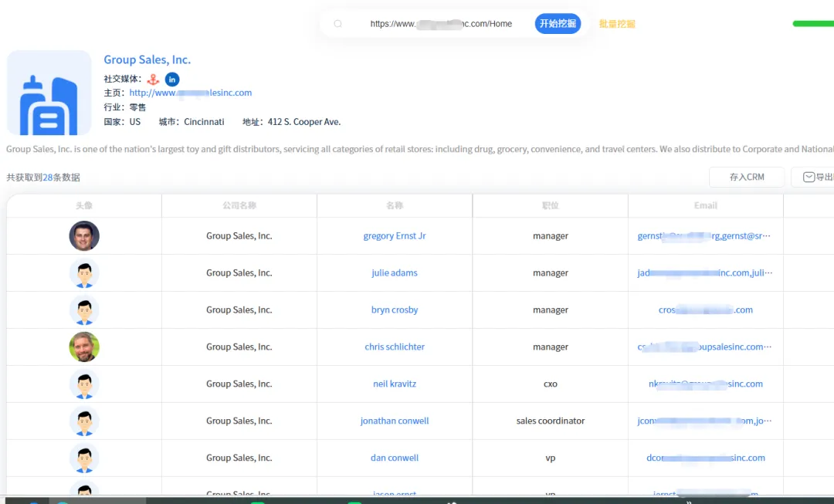
Task: Click the green progress bar at top right
Action: (x=813, y=23)
